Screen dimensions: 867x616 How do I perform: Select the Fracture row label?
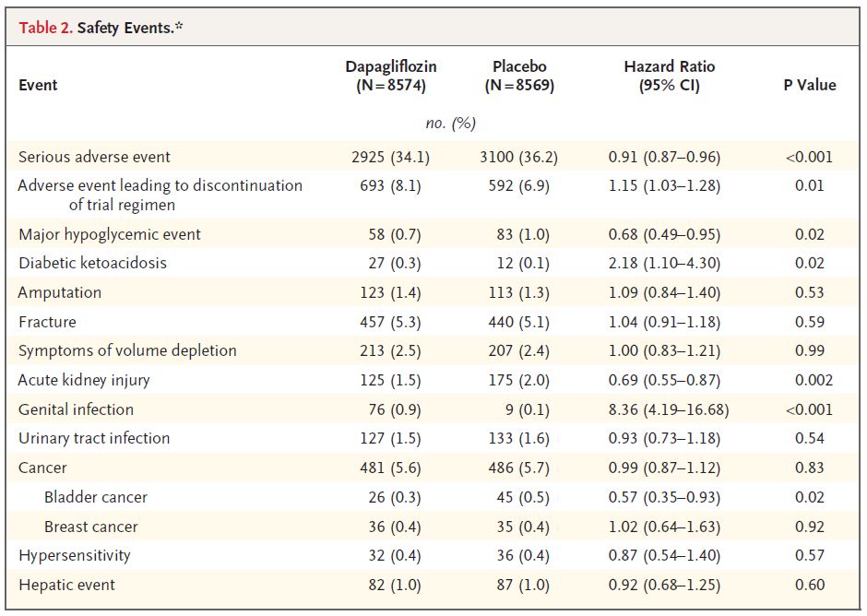(x=47, y=322)
